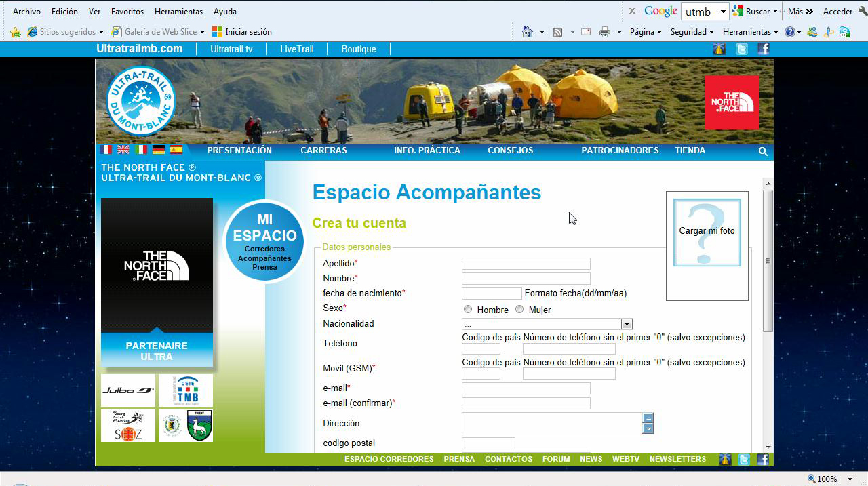The width and height of the screenshot is (868, 486).
Task: Choose the Mujer radio option
Action: pyautogui.click(x=519, y=310)
